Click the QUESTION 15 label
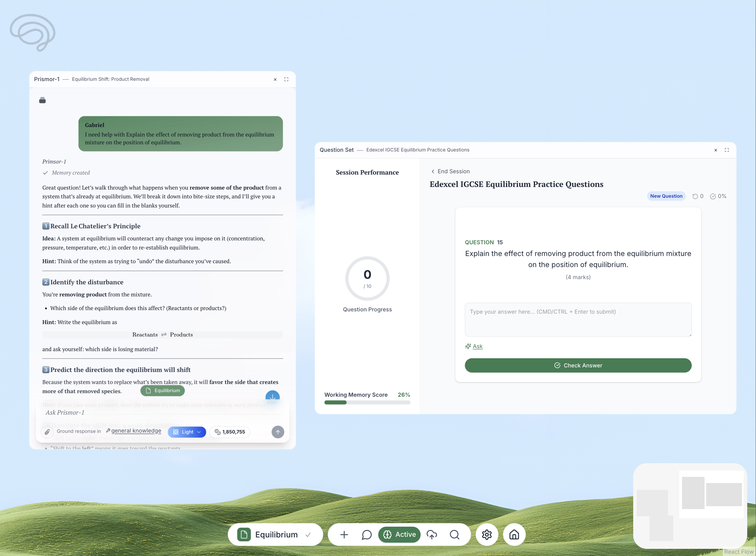Image resolution: width=756 pixels, height=556 pixels. pos(484,242)
